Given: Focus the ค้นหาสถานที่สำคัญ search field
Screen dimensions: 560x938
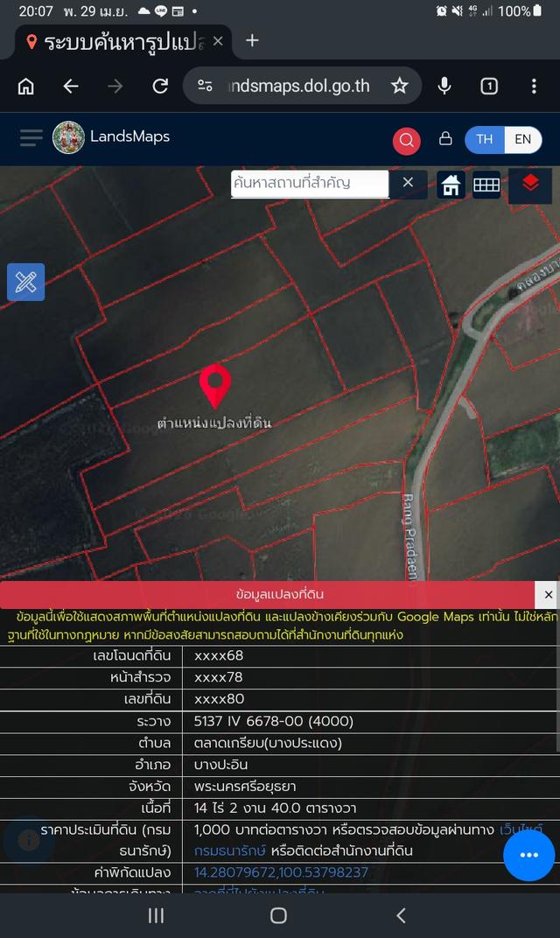Looking at the screenshot, I should 310,183.
